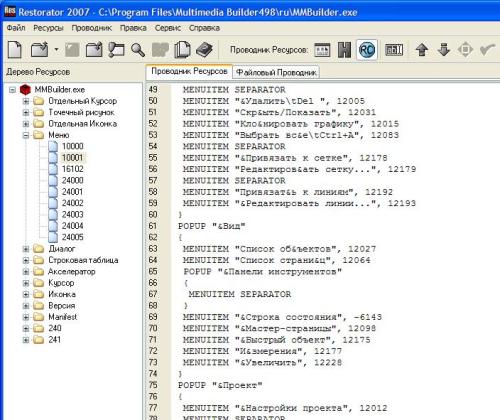
Task: Click the magnifier Find toolbar icon
Action: coord(138,50)
